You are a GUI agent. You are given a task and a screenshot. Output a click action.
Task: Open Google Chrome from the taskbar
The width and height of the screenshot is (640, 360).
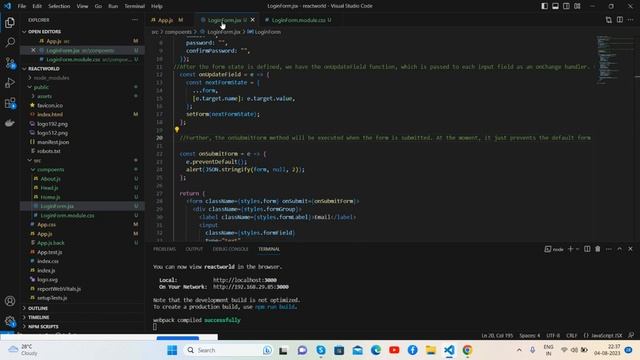(467, 350)
